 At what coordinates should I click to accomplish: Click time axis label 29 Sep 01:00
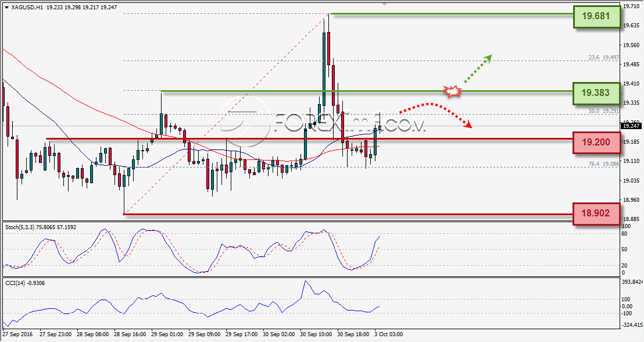(167, 334)
